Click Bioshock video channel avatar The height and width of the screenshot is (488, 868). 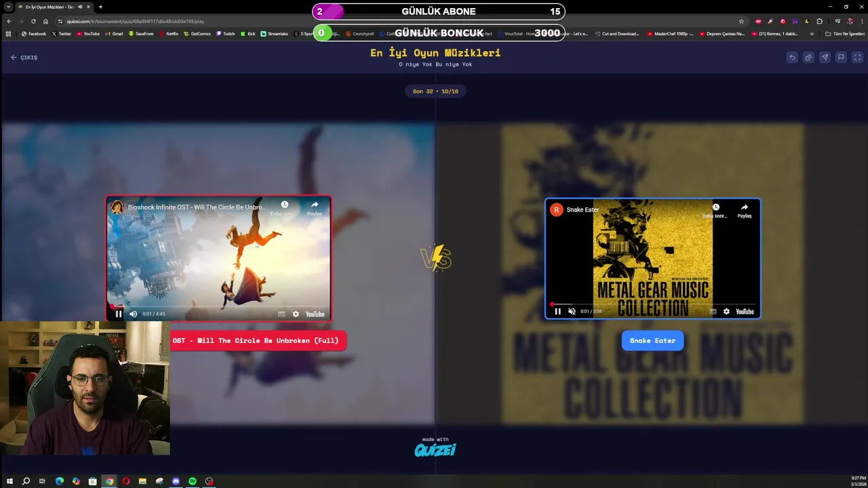pyautogui.click(x=117, y=207)
